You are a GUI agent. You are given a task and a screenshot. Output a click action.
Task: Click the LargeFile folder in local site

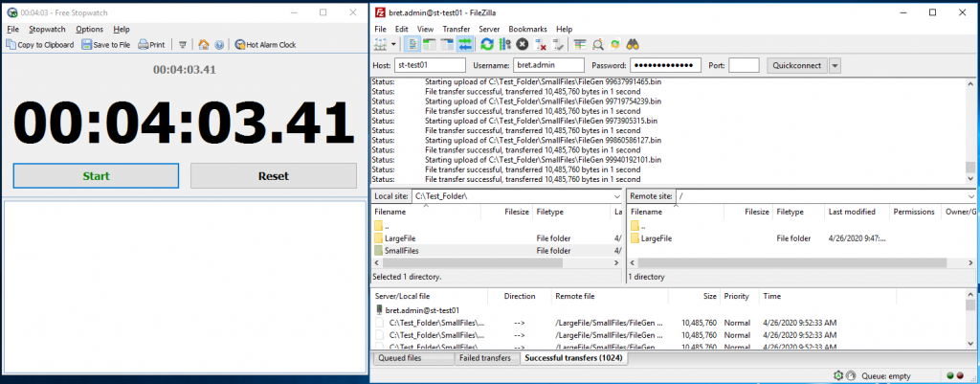point(400,238)
